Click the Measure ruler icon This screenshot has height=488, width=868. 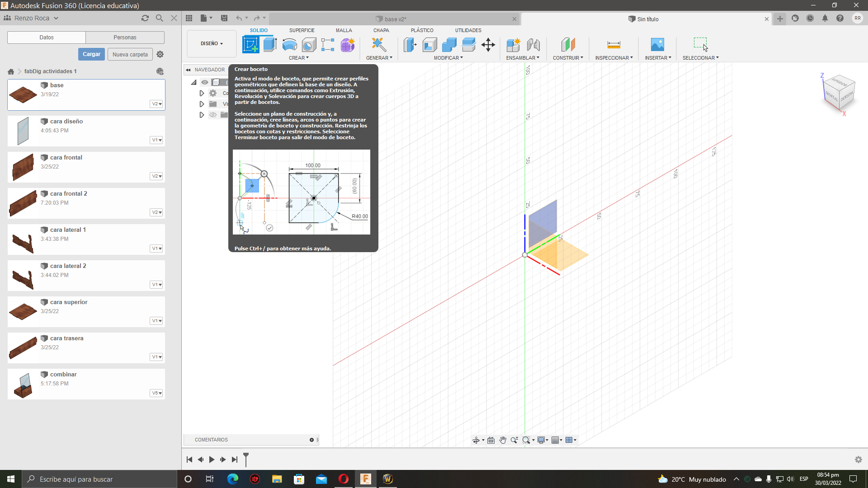[x=613, y=45]
